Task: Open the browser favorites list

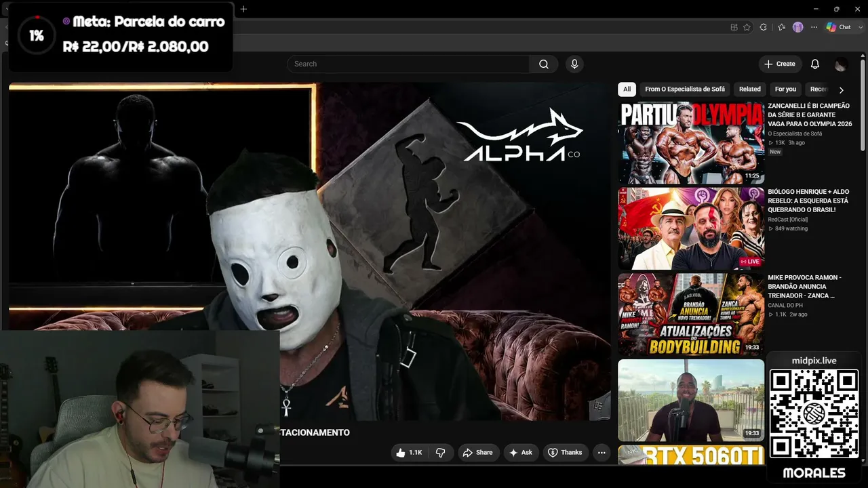Action: 781,27
